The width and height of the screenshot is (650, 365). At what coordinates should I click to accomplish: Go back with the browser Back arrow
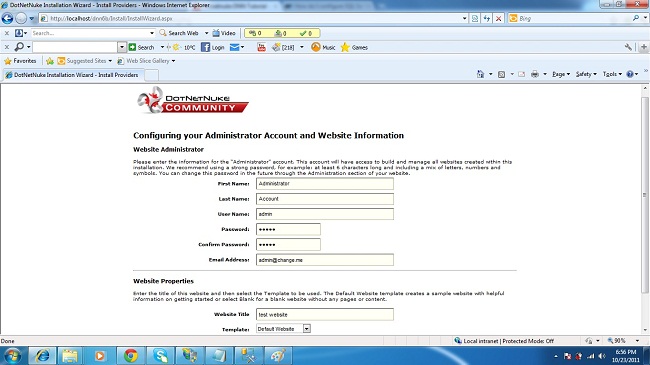click(7, 18)
